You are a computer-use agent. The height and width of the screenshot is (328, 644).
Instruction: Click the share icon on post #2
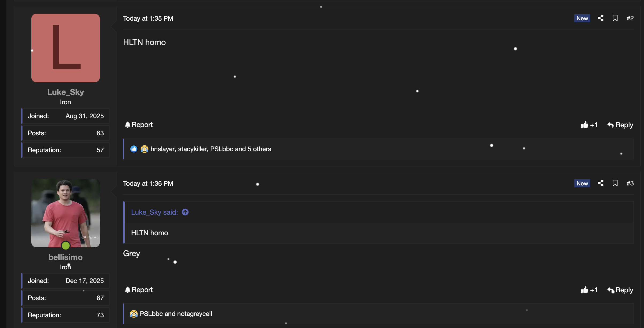point(601,18)
